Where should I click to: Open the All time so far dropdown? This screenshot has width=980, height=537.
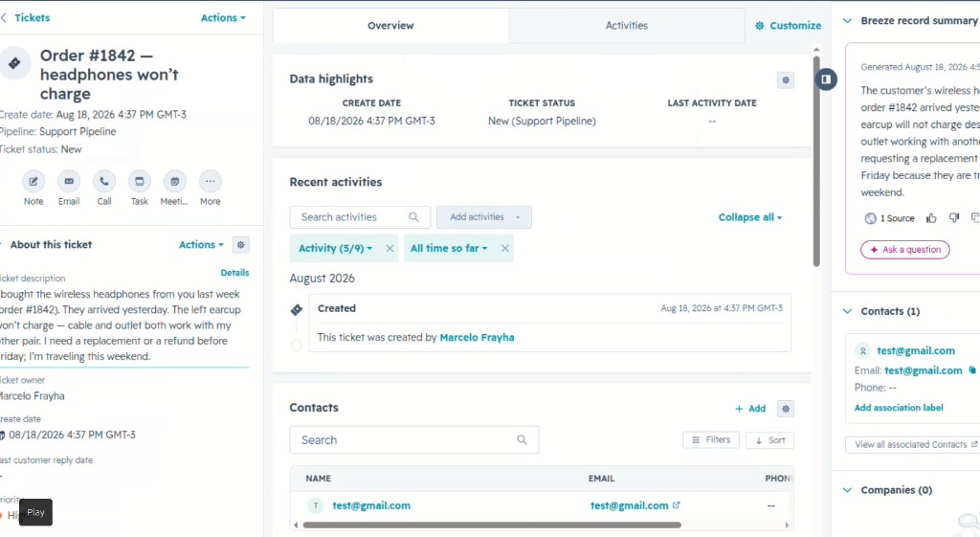point(448,248)
